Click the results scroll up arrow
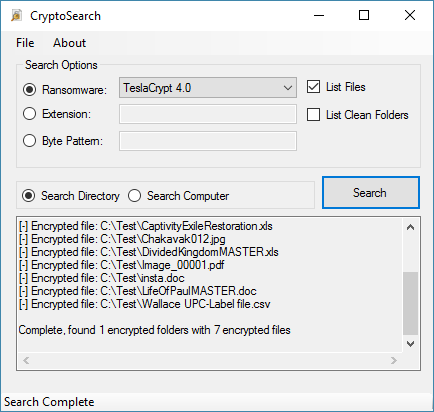This screenshot has width=434, height=412. click(x=410, y=227)
